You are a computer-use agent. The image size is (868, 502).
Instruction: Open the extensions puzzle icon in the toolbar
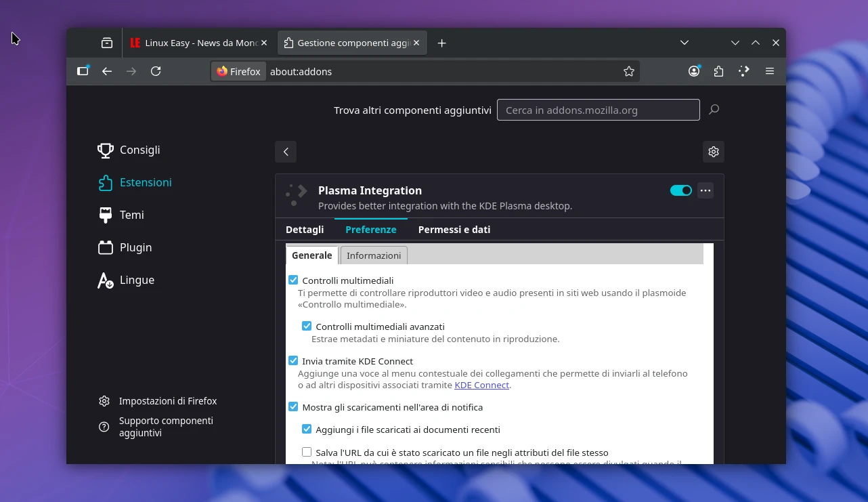[x=718, y=71]
